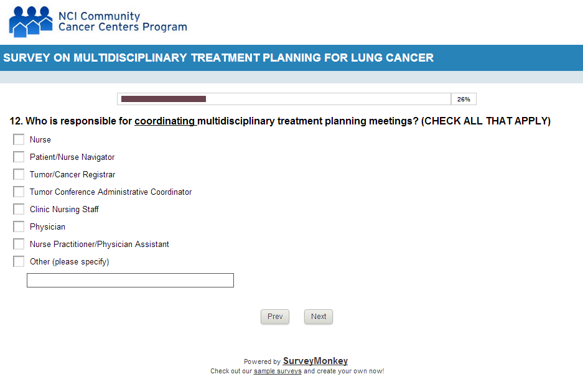Check the Nurse checkbox
This screenshot has width=583, height=392.
tap(19, 140)
